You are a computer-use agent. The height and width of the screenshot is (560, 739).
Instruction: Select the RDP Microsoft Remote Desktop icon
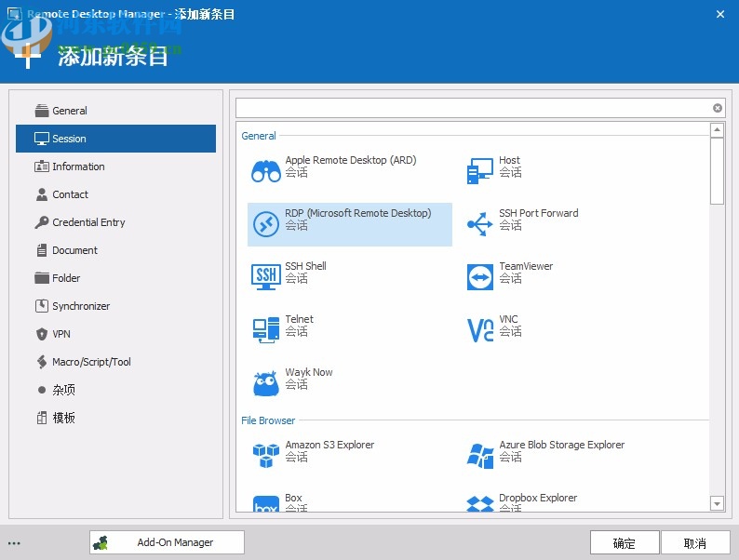click(x=266, y=224)
